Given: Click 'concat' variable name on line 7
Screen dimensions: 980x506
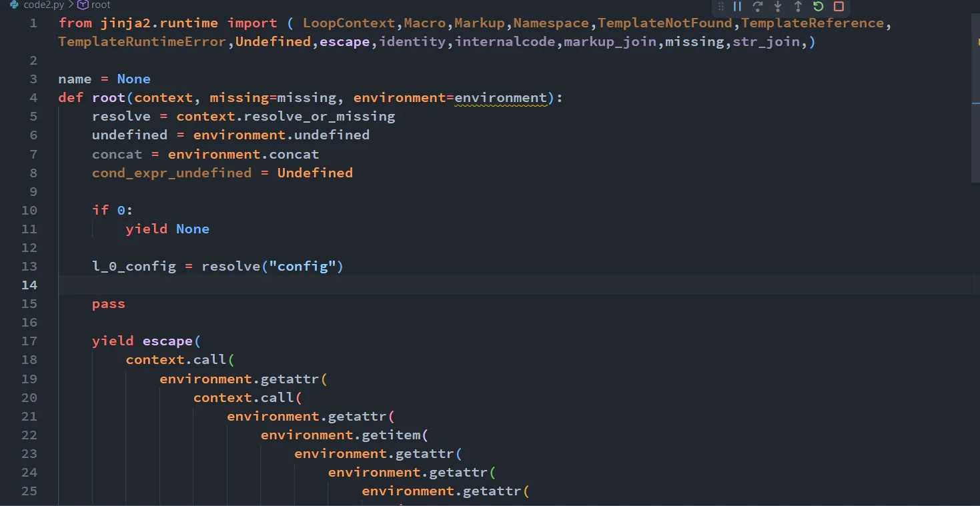Looking at the screenshot, I should tap(117, 154).
